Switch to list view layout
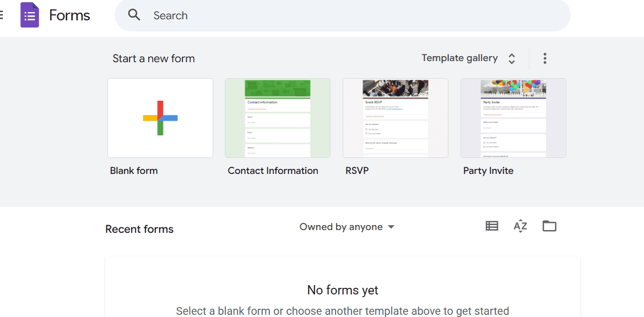Viewport: 644px width, 317px height. click(491, 226)
